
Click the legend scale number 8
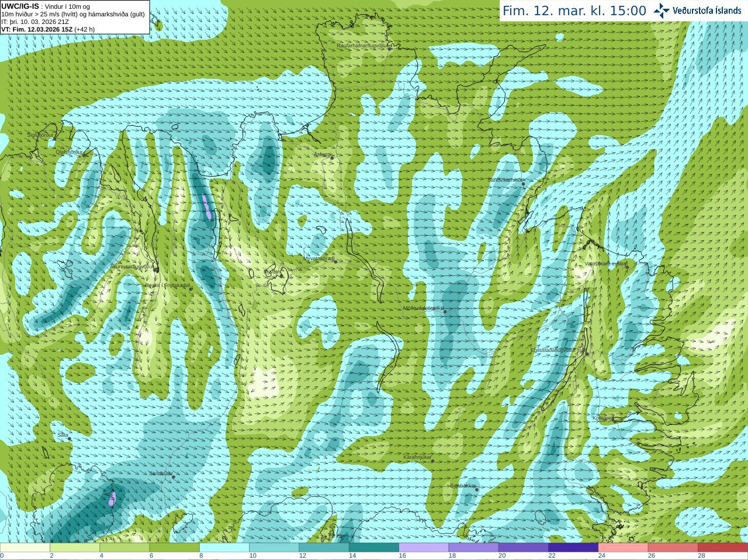202,556
